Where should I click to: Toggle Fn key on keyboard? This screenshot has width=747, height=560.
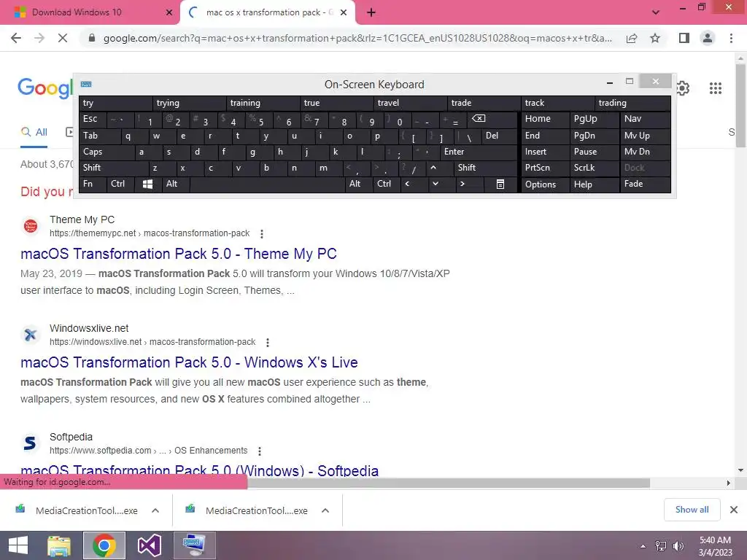pyautogui.click(x=93, y=184)
